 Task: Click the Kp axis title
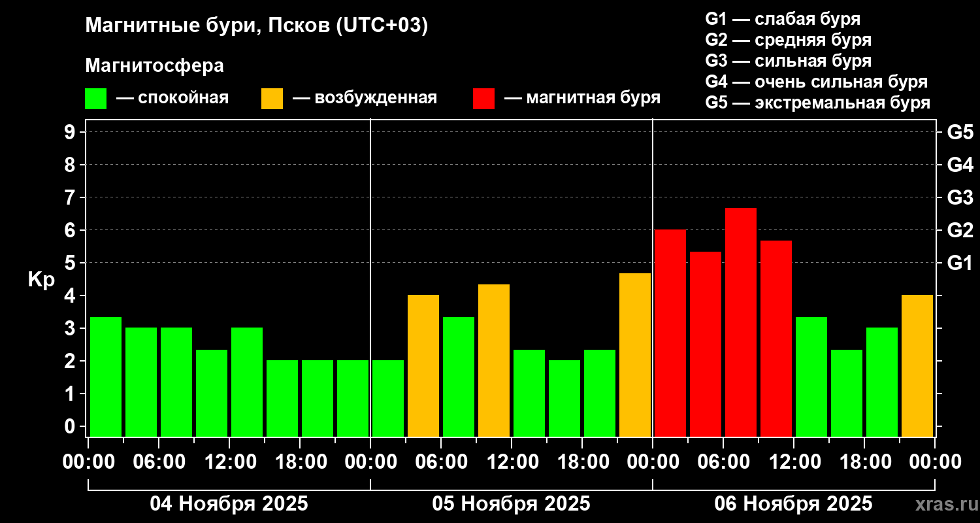click(x=41, y=280)
